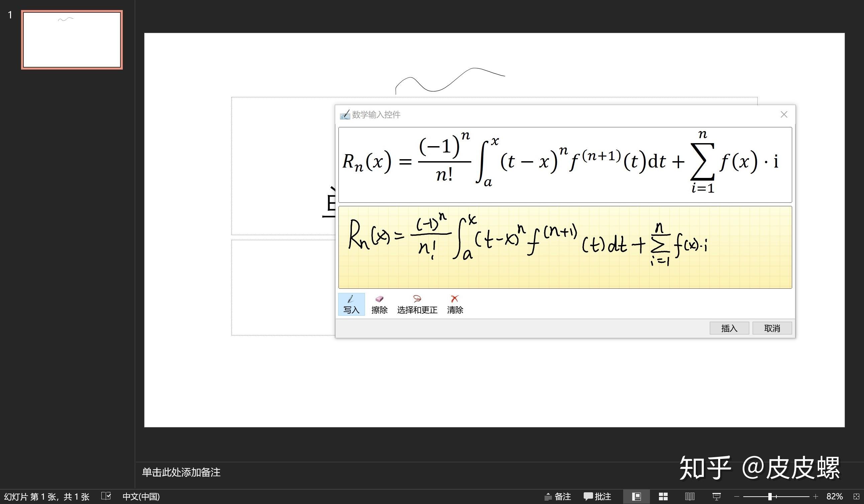Click the recognized formula preview area

click(565, 165)
